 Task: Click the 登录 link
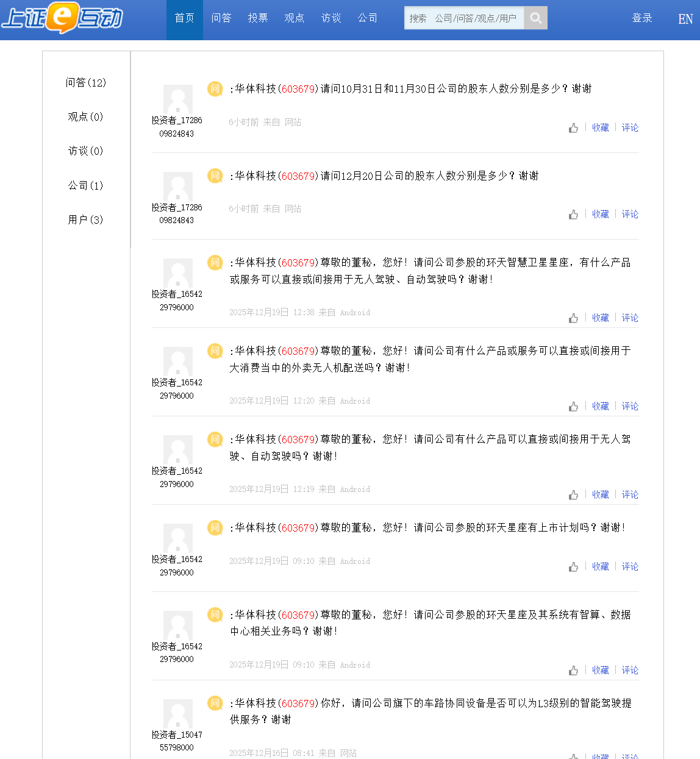click(x=642, y=18)
